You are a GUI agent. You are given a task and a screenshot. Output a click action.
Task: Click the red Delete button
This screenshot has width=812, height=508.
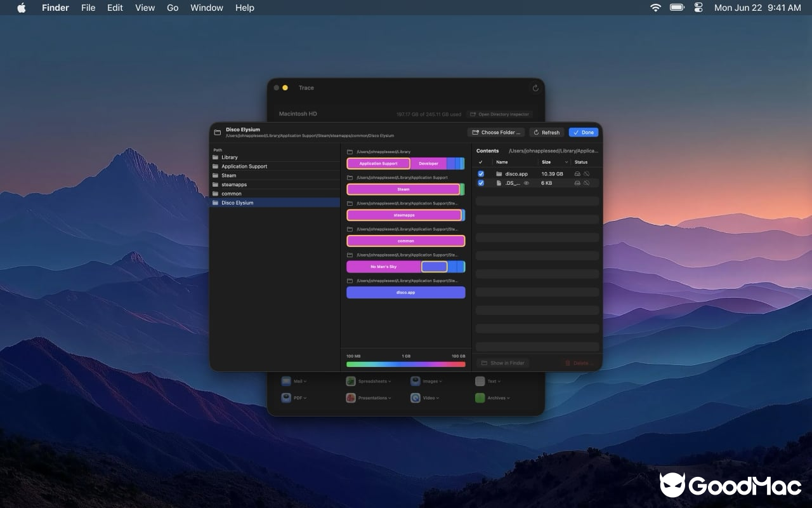(x=579, y=363)
